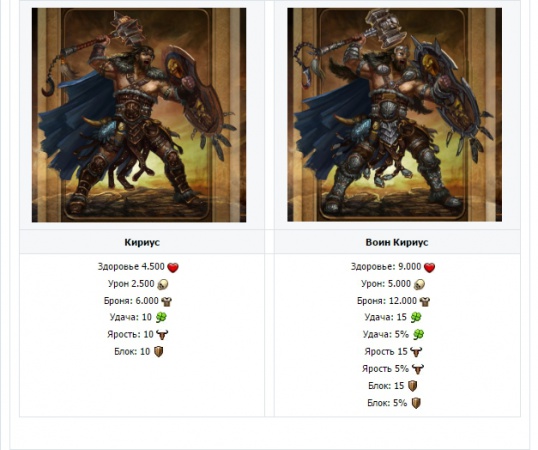Click the bull head icon beside Ярость: 10
Viewport: 538px width, 450px height.
(162, 334)
